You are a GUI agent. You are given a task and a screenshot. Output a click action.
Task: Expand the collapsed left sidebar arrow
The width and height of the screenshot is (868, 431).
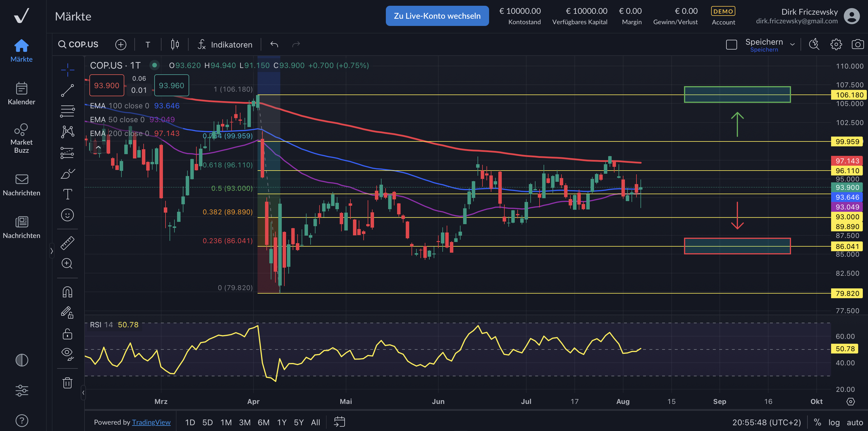pos(52,251)
